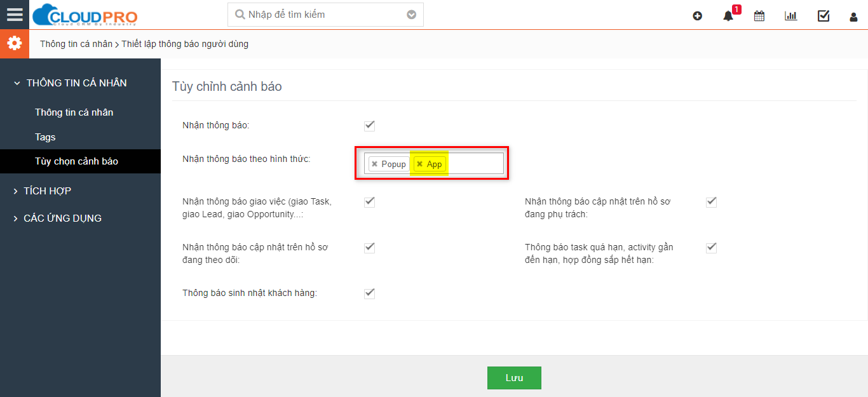Select 'Thông tin cá nhân' sidebar item
Screen dimensions: 868x397
click(74, 112)
